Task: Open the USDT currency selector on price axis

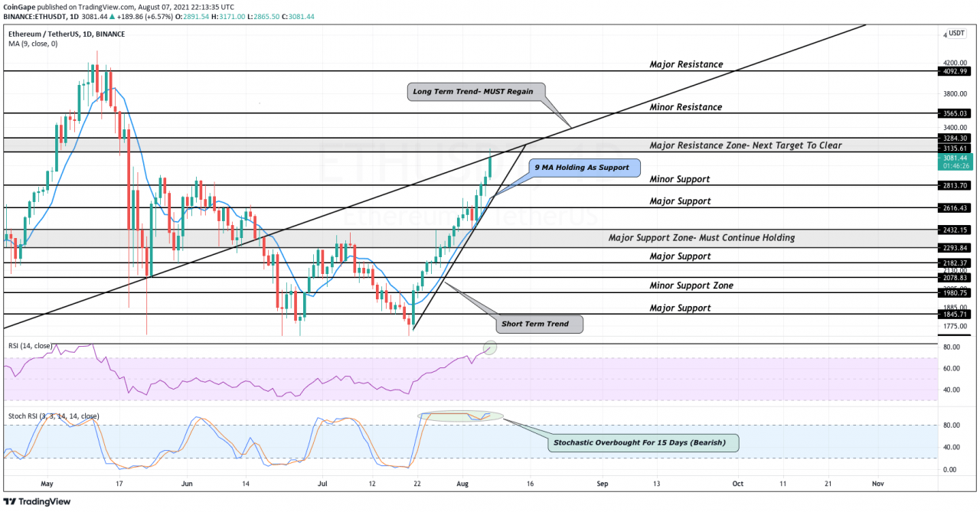Action: [x=956, y=34]
